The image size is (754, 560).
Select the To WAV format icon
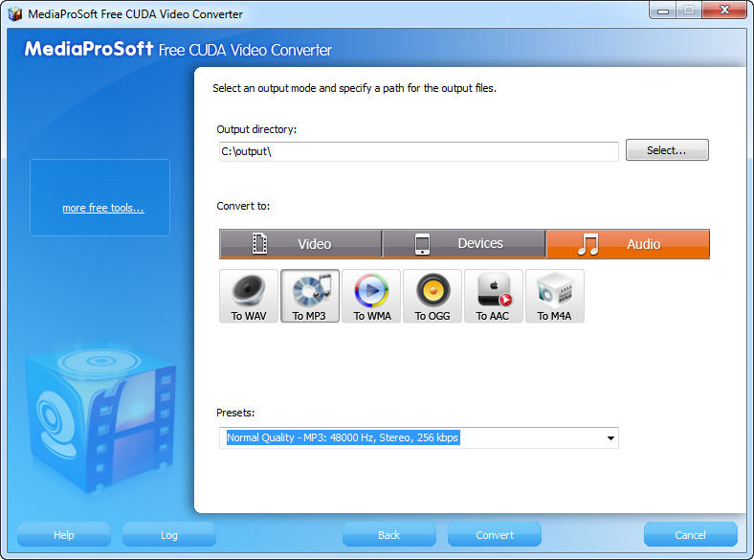(249, 296)
